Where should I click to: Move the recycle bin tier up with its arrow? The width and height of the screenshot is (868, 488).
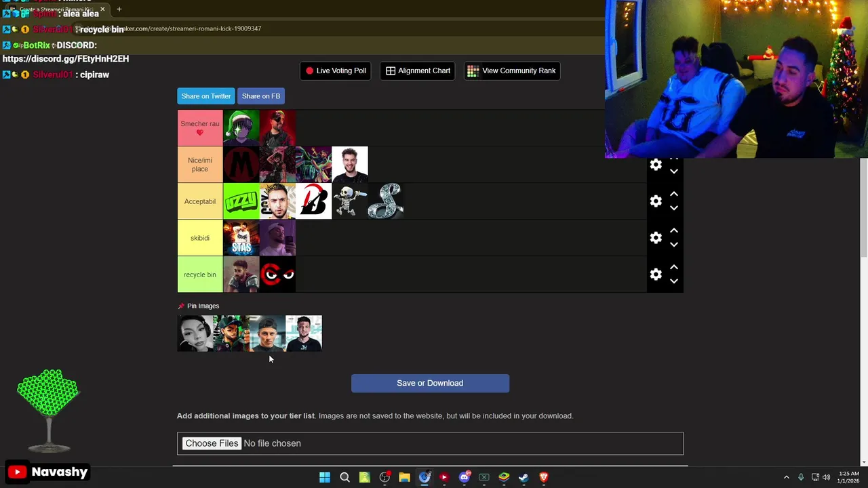(x=674, y=267)
